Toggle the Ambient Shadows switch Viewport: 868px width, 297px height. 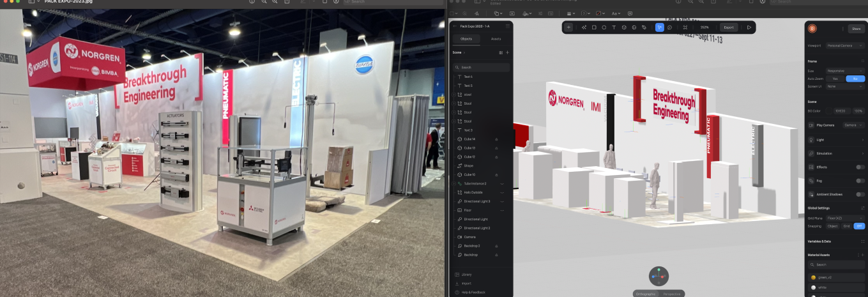point(860,194)
